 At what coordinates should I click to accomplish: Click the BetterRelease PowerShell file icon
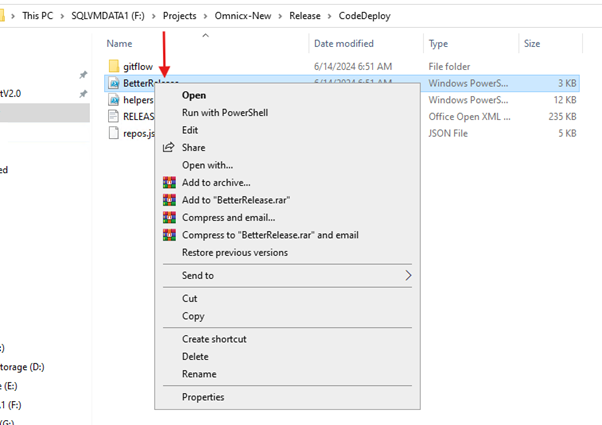click(114, 83)
